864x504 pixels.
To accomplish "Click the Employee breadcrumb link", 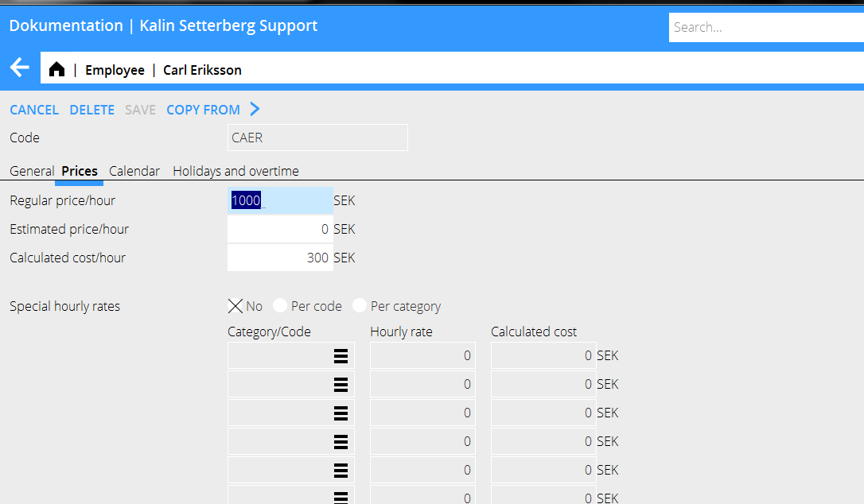I will coord(115,70).
